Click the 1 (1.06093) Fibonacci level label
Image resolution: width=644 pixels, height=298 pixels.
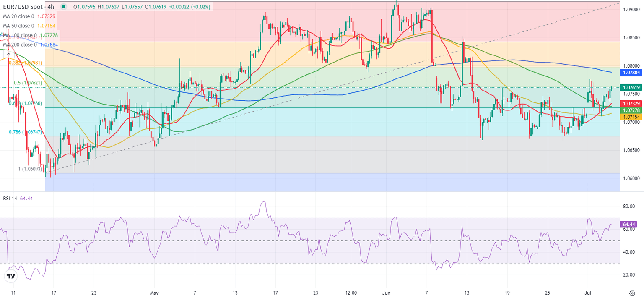(x=30, y=169)
